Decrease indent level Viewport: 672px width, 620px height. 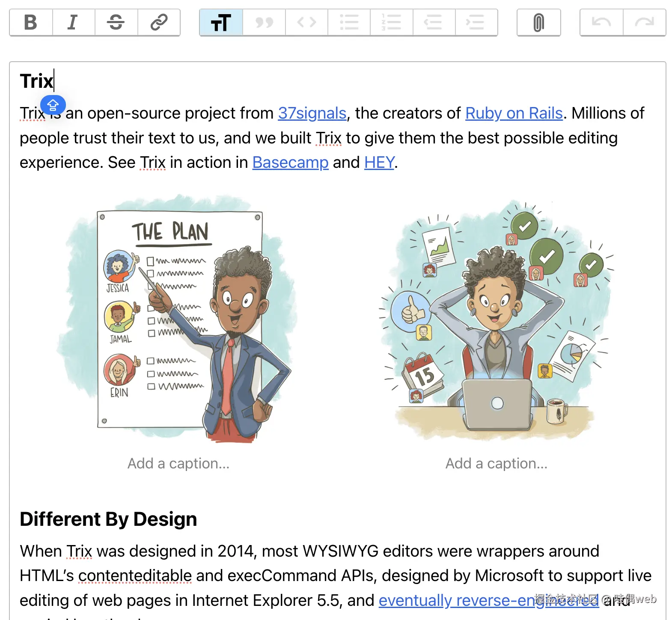tap(434, 22)
